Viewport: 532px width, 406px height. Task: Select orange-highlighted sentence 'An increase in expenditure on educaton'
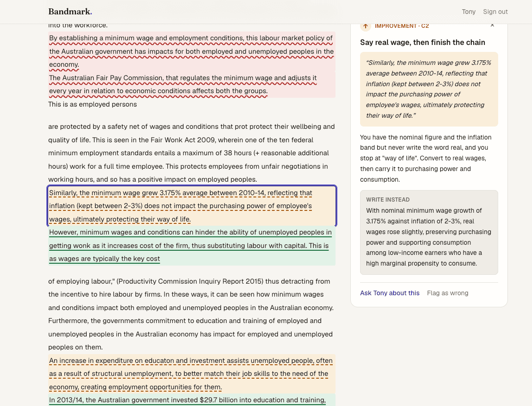coord(192,374)
